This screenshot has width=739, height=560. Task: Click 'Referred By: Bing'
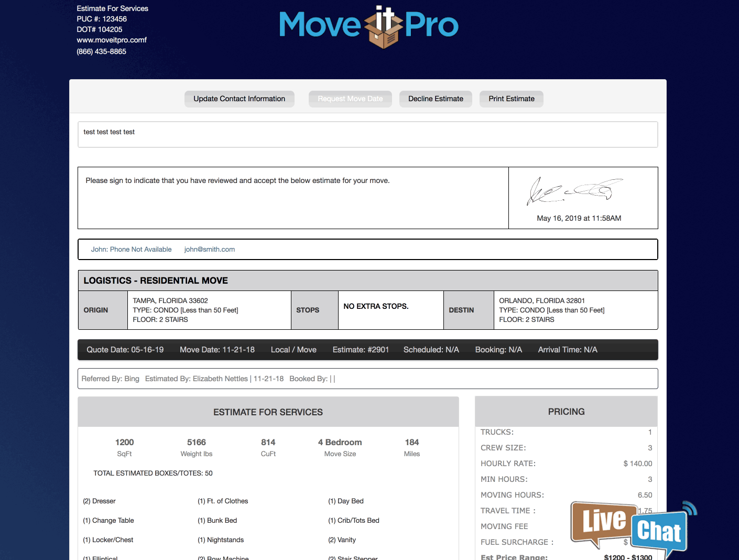coord(111,379)
